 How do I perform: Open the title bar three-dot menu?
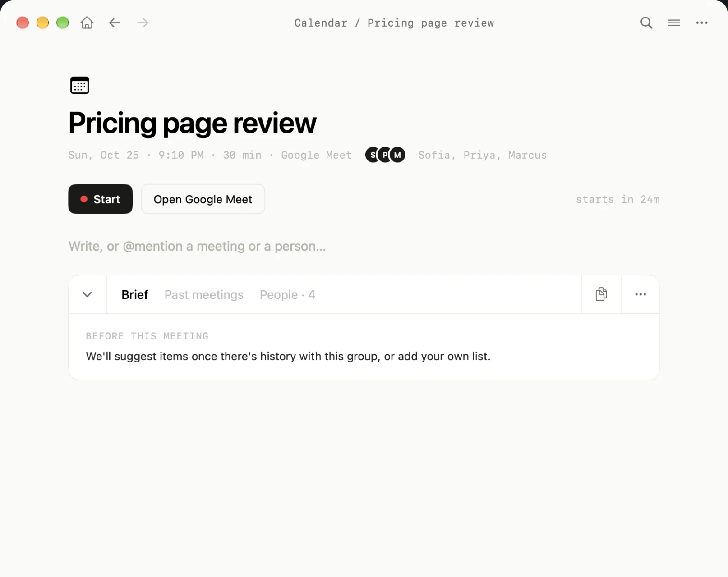pyautogui.click(x=702, y=23)
